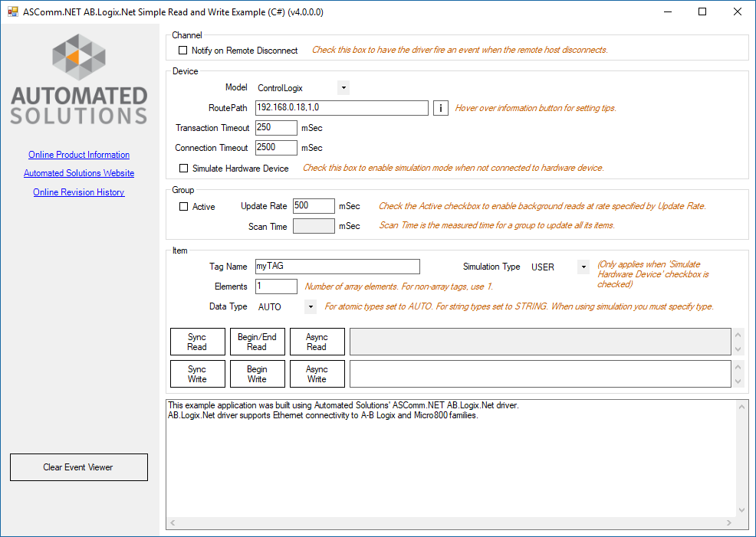Open Online Product Information link
756x537 pixels.
[x=79, y=155]
